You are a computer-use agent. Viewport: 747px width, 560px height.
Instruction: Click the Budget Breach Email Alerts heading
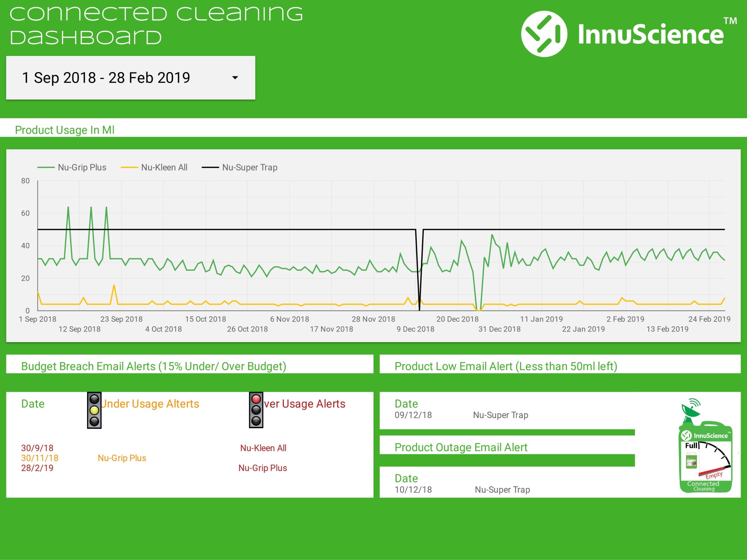(154, 366)
